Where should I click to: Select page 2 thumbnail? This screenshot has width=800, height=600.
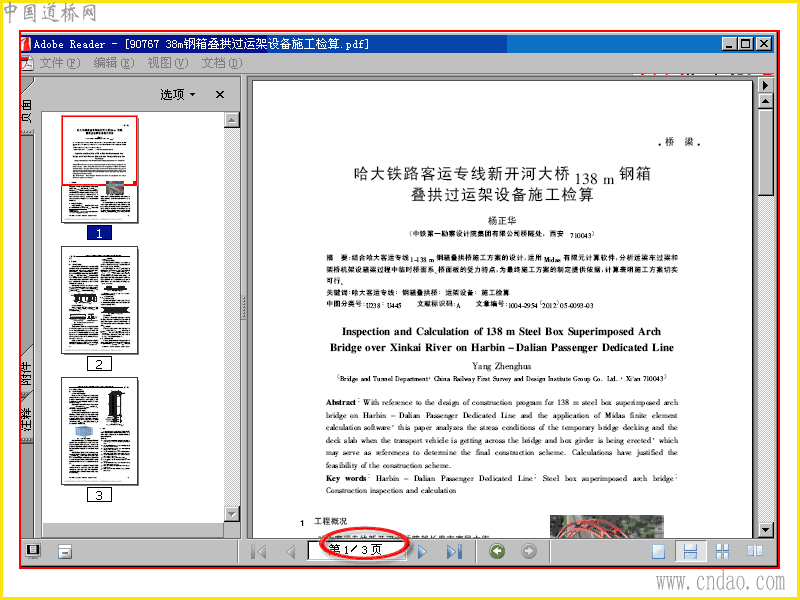(x=99, y=300)
